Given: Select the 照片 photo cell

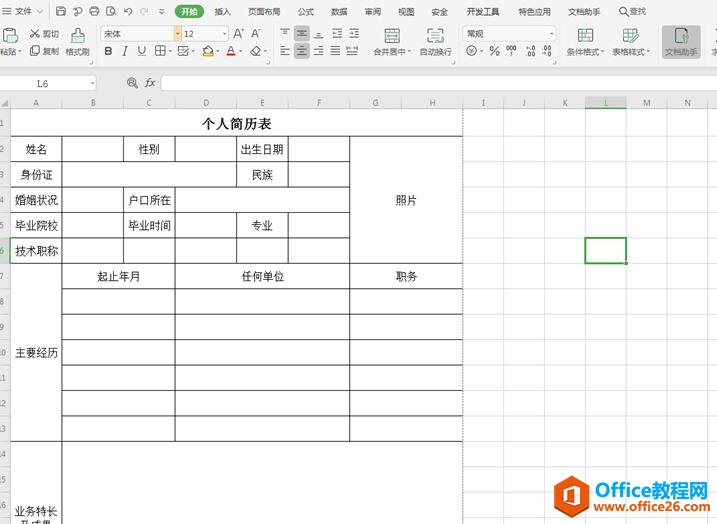Looking at the screenshot, I should click(406, 200).
